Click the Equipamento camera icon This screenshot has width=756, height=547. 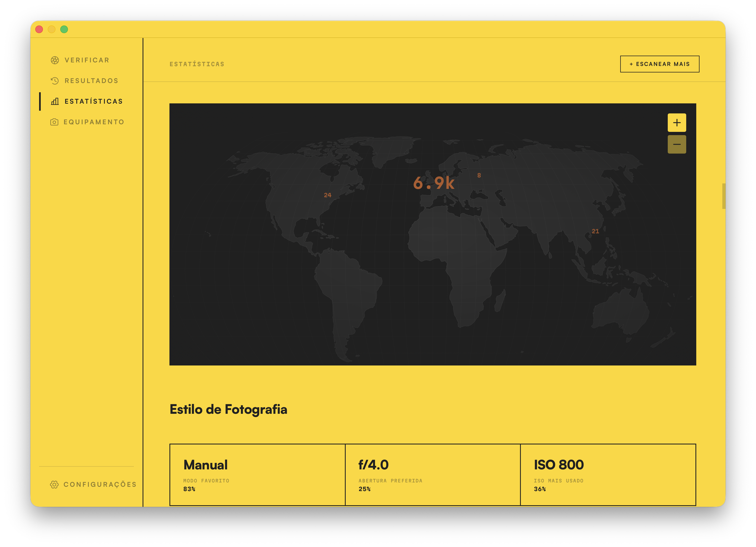[54, 122]
